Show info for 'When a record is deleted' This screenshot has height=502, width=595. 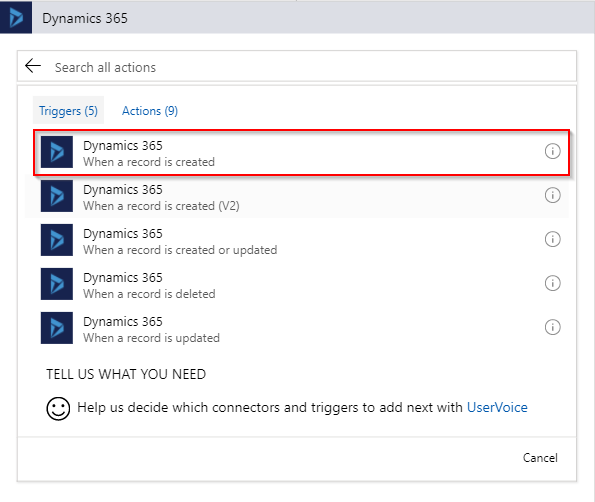[552, 283]
